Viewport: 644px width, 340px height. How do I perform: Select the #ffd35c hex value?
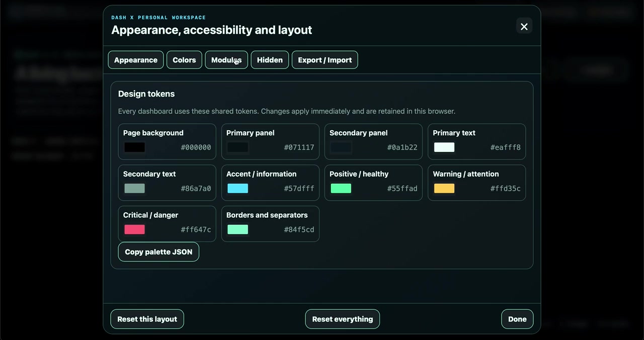tap(505, 189)
